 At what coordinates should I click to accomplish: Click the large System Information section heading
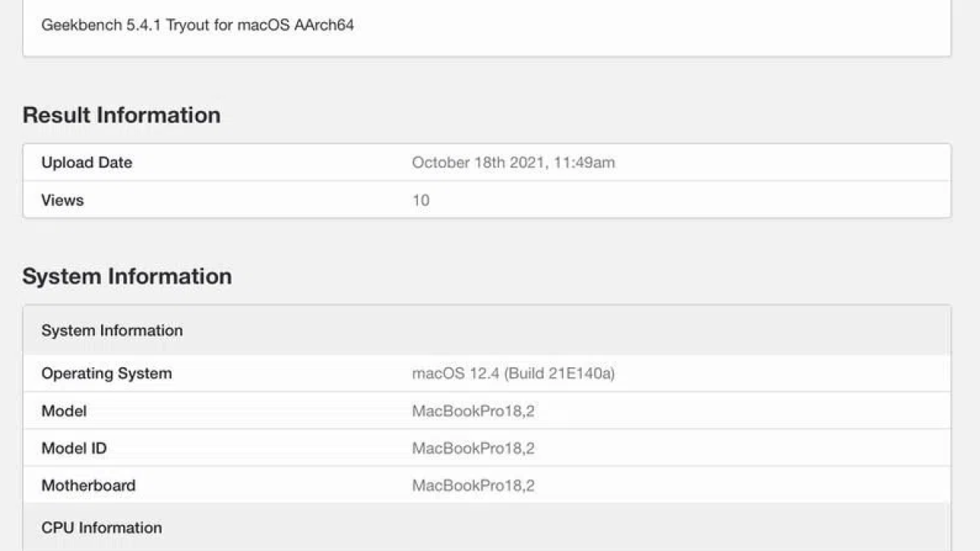pos(126,276)
